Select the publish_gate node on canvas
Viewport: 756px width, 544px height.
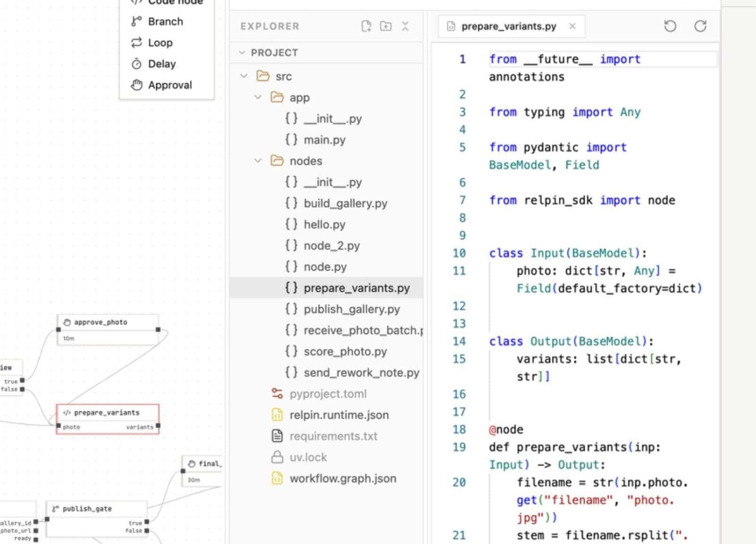pos(97,519)
